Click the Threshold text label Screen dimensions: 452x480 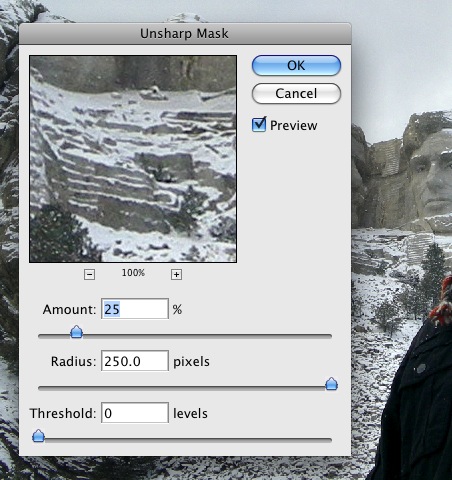pyautogui.click(x=63, y=413)
